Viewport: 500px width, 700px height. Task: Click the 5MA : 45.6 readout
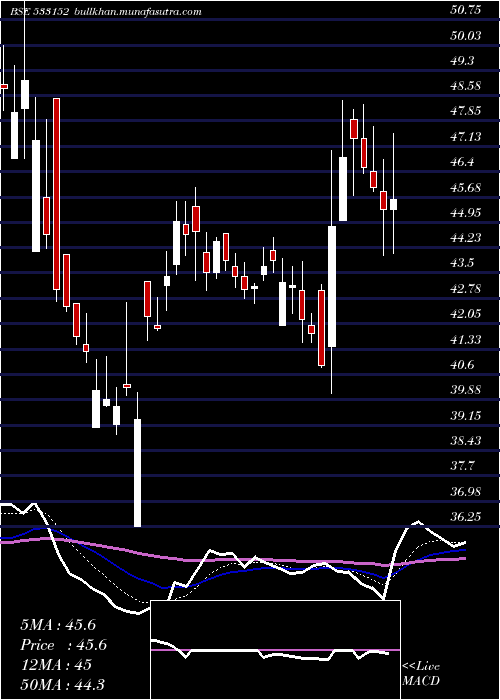(x=58, y=625)
